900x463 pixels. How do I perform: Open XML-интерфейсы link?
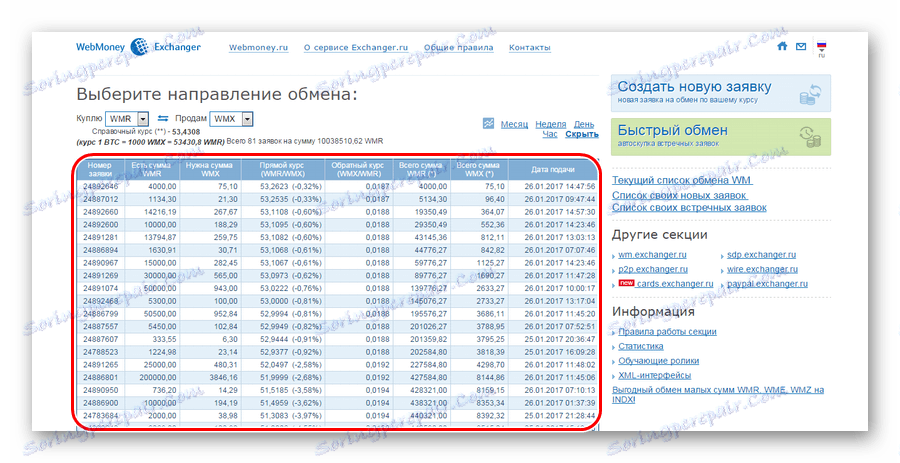pos(654,375)
